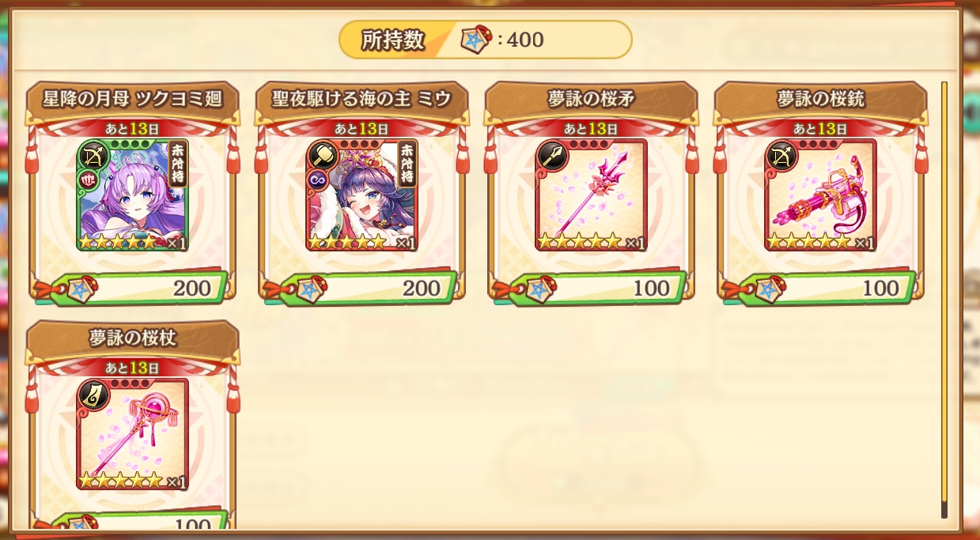
Task: Open the 夢詠の桜杖 title banner
Action: click(132, 338)
